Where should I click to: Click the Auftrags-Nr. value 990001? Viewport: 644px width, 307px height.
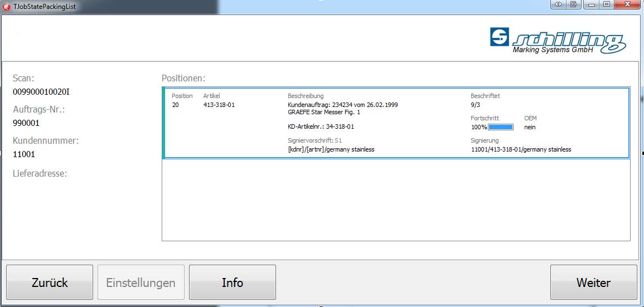pyautogui.click(x=26, y=123)
